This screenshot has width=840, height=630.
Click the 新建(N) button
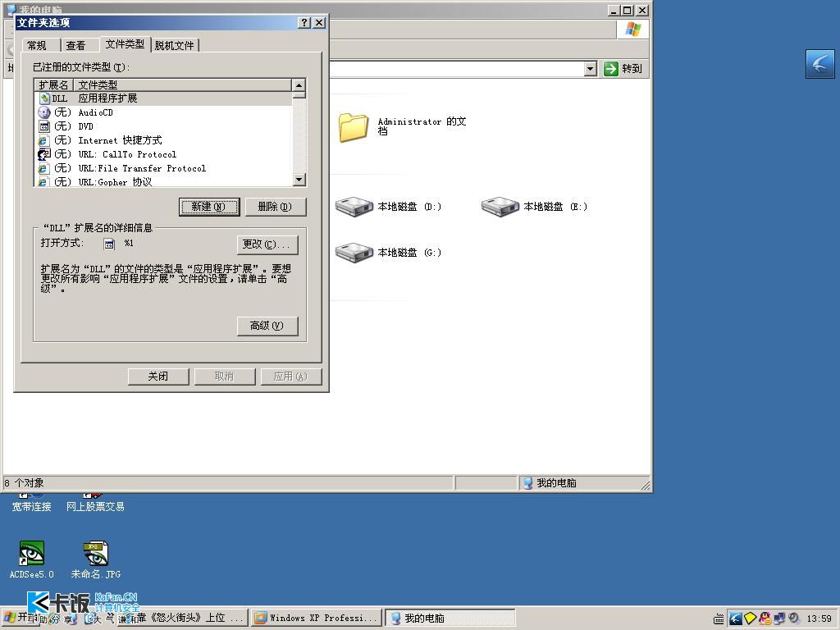(x=209, y=207)
